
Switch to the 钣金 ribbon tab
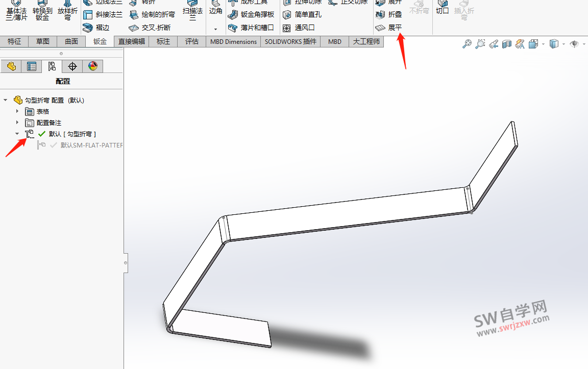pos(99,41)
